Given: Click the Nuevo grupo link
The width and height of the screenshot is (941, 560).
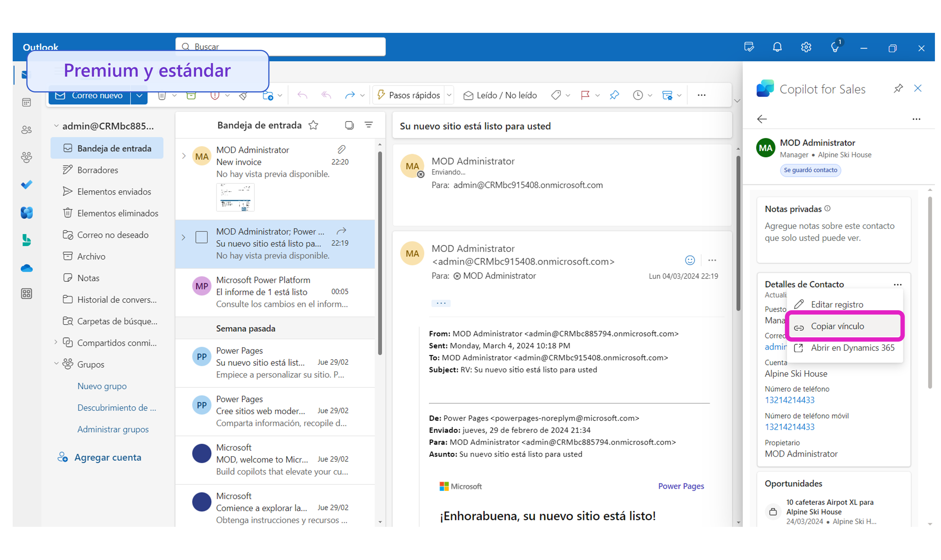Looking at the screenshot, I should tap(102, 386).
